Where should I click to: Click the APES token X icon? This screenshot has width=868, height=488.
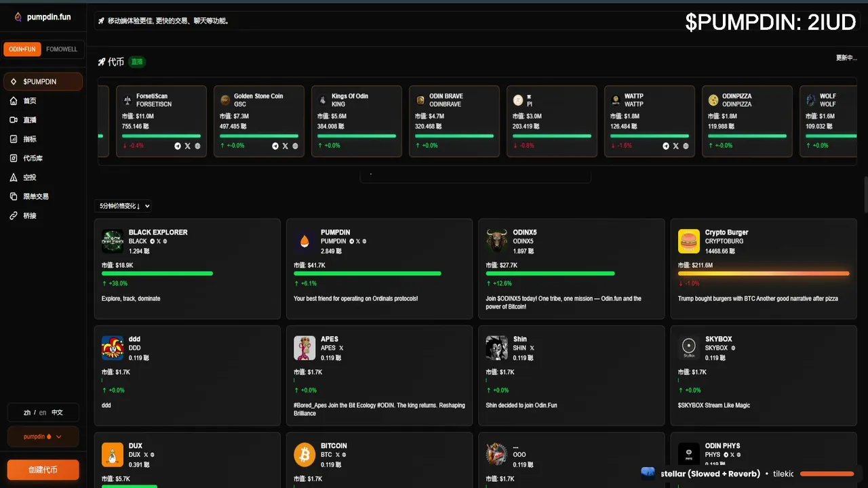[341, 348]
